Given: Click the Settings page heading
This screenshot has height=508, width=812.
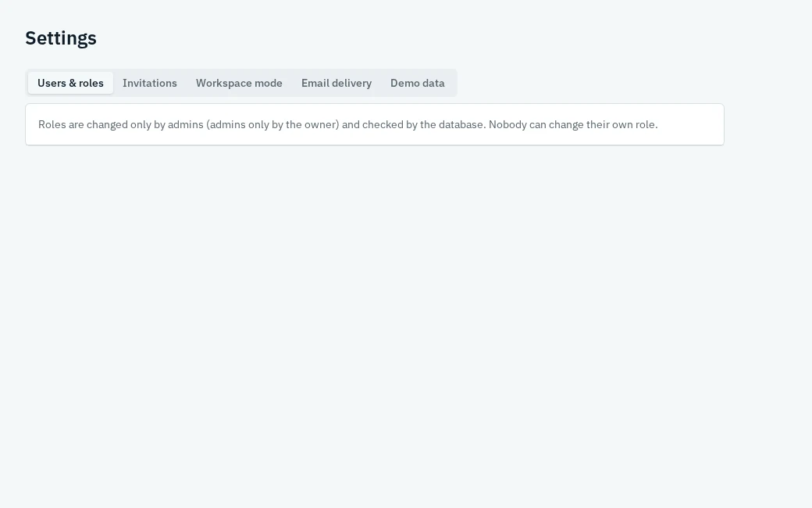Looking at the screenshot, I should pyautogui.click(x=61, y=38).
